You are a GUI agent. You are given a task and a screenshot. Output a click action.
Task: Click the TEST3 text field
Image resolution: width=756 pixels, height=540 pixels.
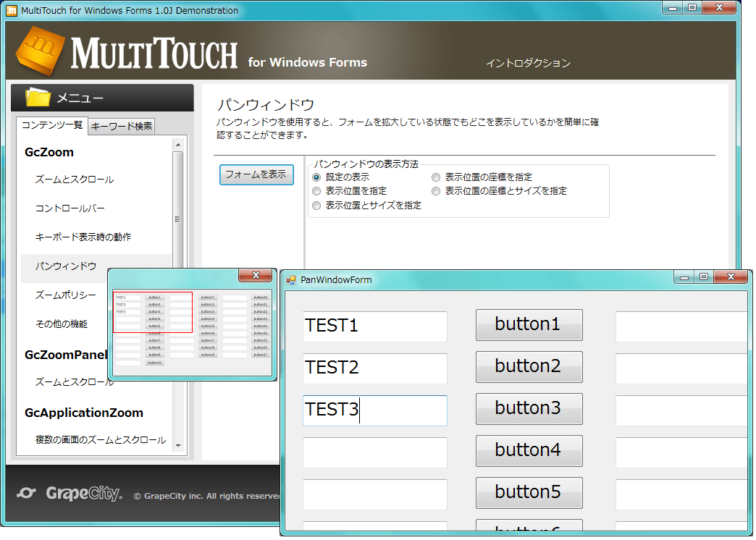[x=374, y=410]
